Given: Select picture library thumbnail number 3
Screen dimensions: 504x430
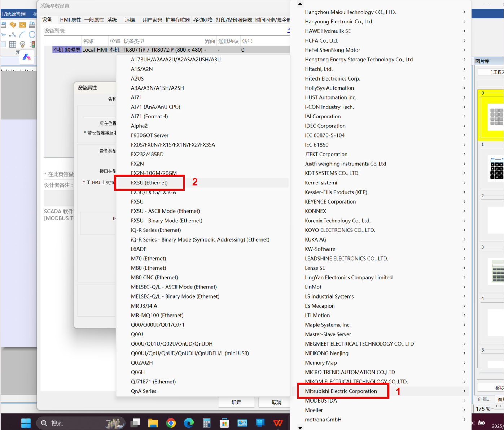Looking at the screenshot, I should pos(492,269).
